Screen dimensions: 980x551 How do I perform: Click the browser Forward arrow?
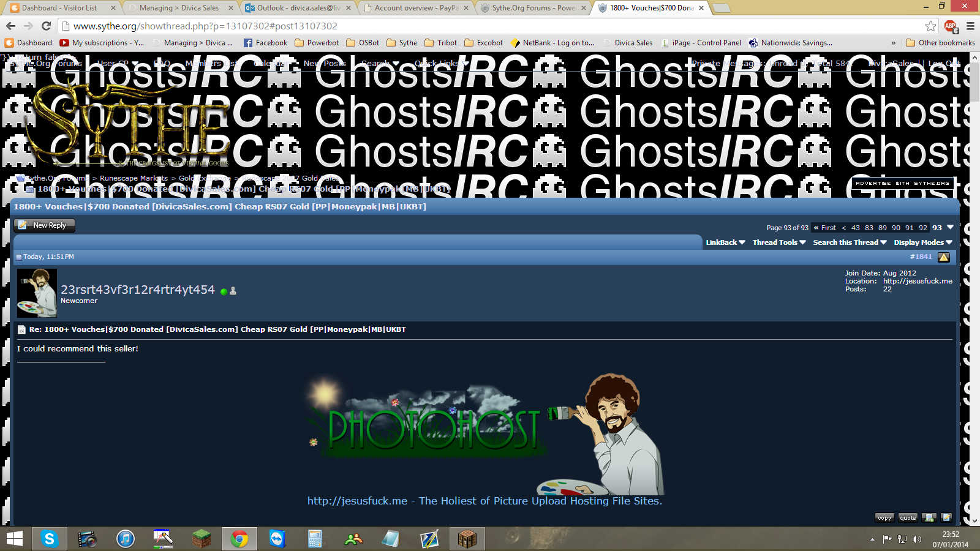(x=28, y=26)
